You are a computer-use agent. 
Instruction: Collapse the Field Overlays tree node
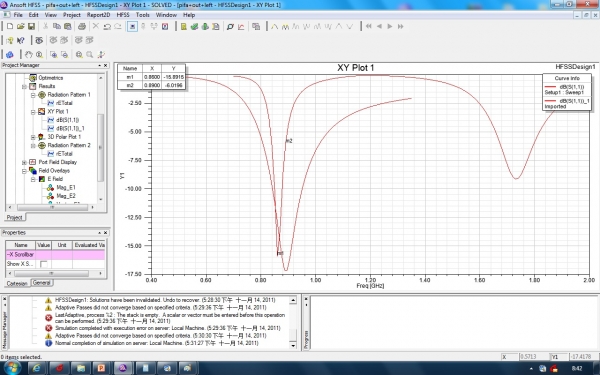24,171
